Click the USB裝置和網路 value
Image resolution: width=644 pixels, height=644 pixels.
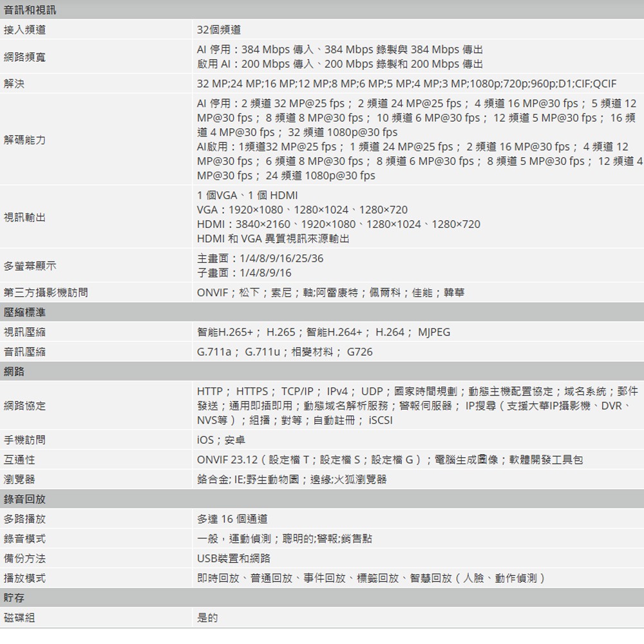point(234,558)
